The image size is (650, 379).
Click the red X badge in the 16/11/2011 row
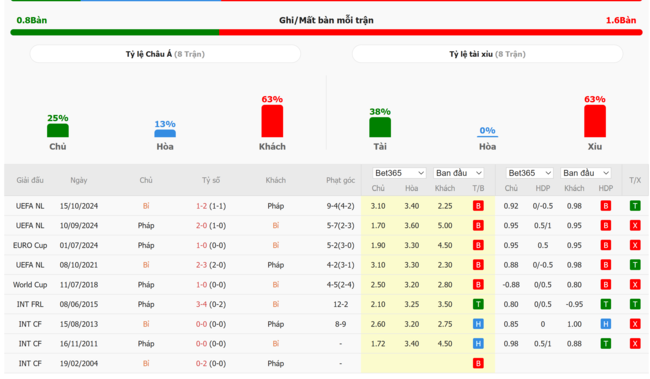[x=635, y=343]
